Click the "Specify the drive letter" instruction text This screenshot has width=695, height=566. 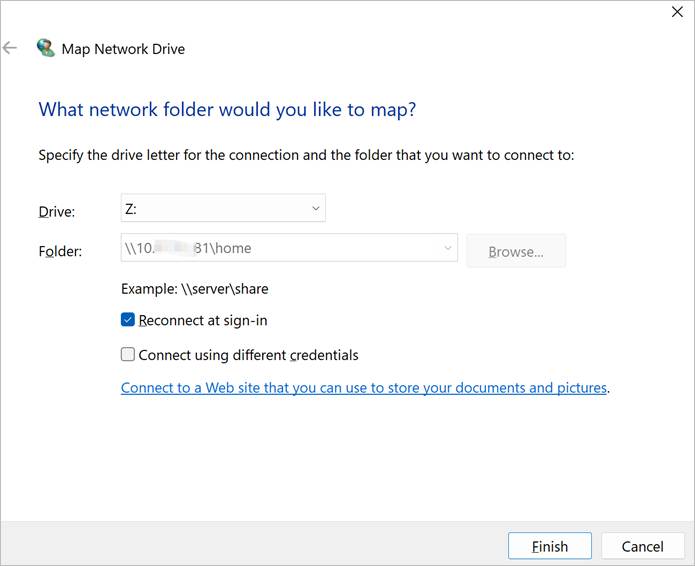point(306,155)
